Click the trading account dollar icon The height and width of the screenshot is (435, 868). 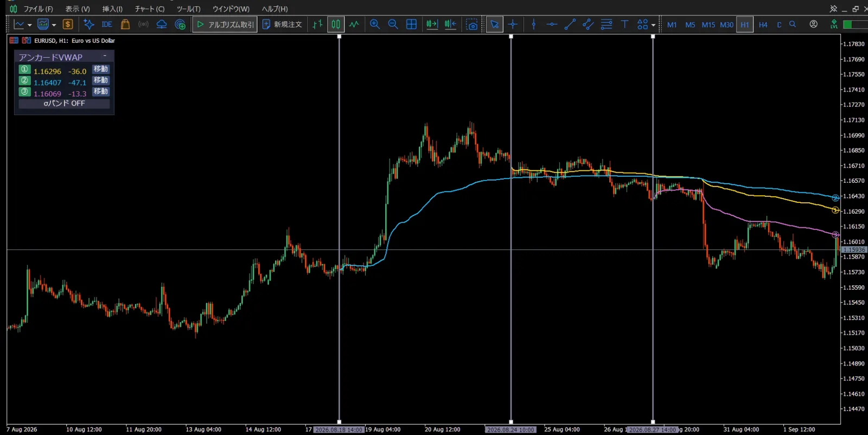(68, 24)
